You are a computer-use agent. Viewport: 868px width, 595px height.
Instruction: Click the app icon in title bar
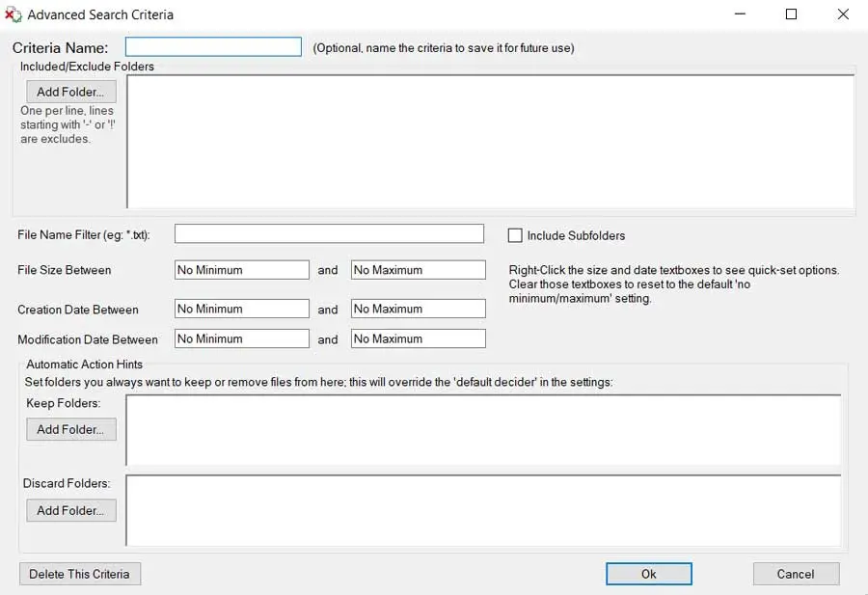click(14, 14)
